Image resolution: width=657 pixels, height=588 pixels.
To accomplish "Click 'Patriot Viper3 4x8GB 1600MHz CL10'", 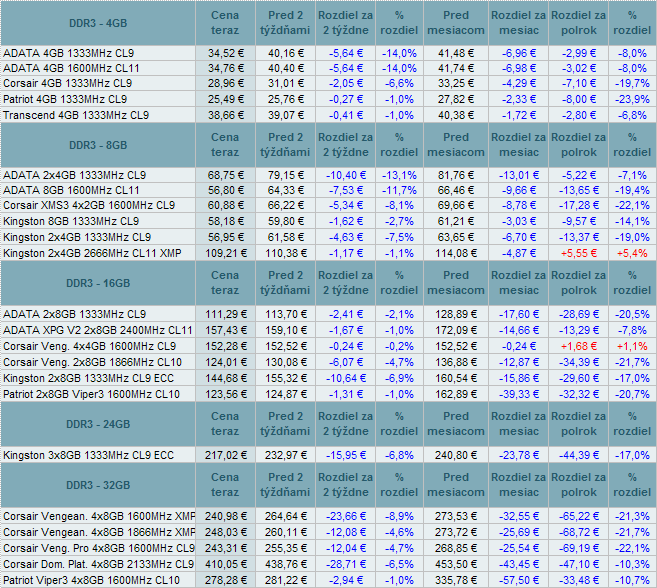I will pos(91,580).
